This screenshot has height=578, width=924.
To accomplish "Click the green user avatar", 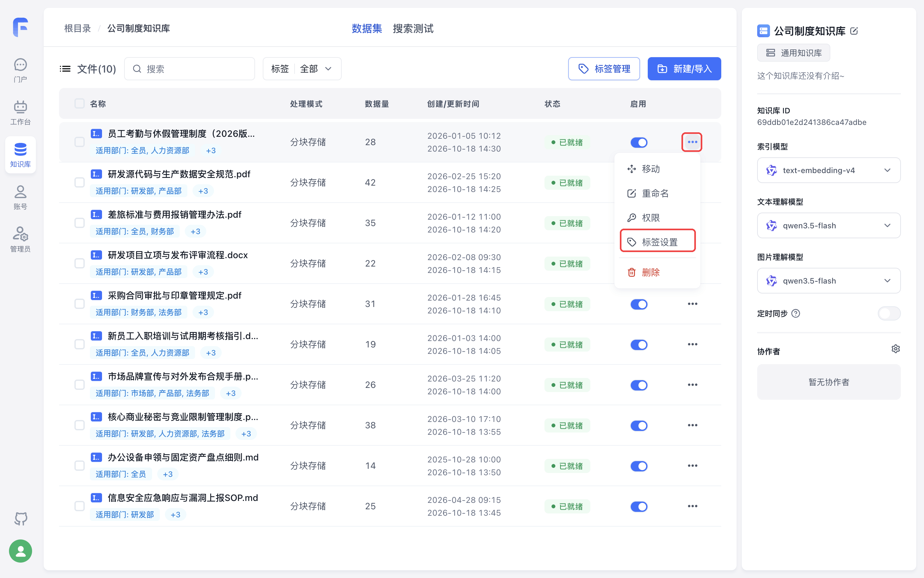I will [21, 551].
